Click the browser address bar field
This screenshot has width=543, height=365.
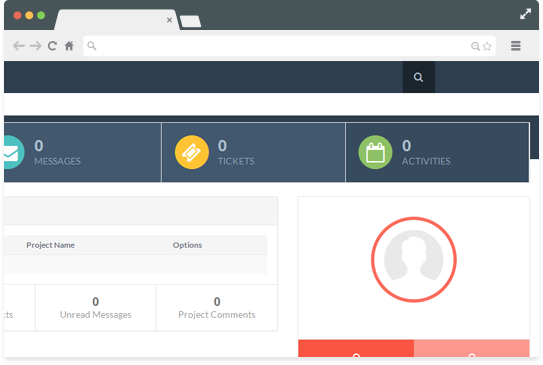[290, 46]
